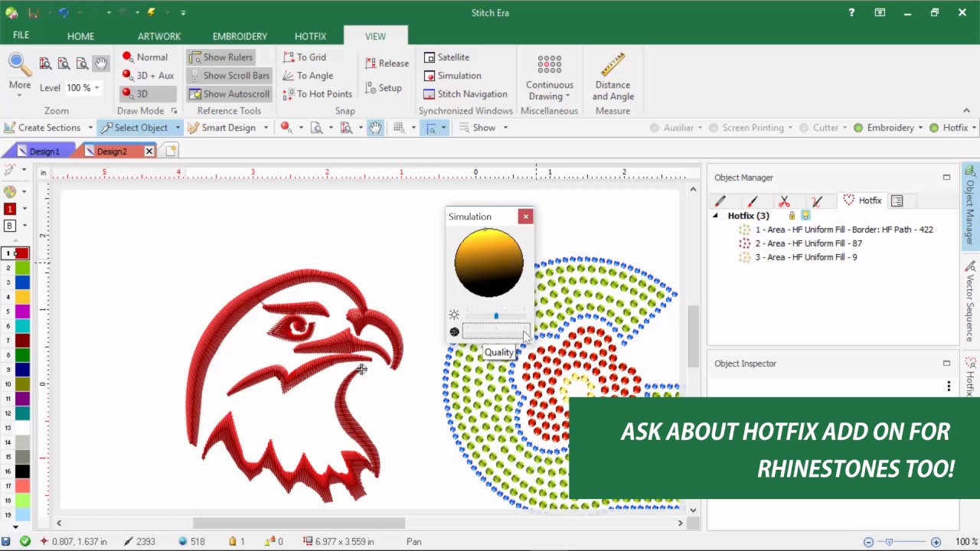Select item 1 - Area HF Uniform Fill Border
Viewport: 980px width, 551px height.
(844, 230)
